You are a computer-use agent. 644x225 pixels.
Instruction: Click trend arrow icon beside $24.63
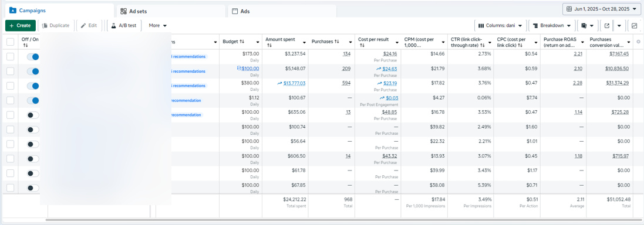[379, 69]
